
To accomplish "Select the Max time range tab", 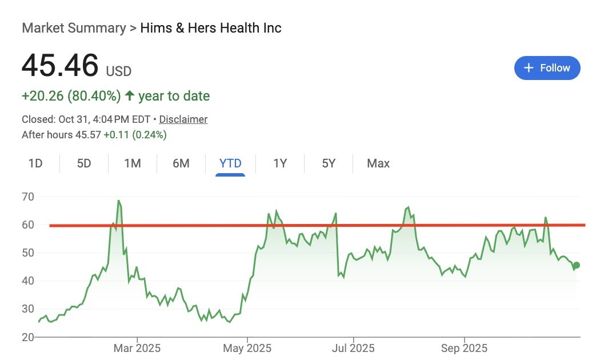I will [x=378, y=163].
